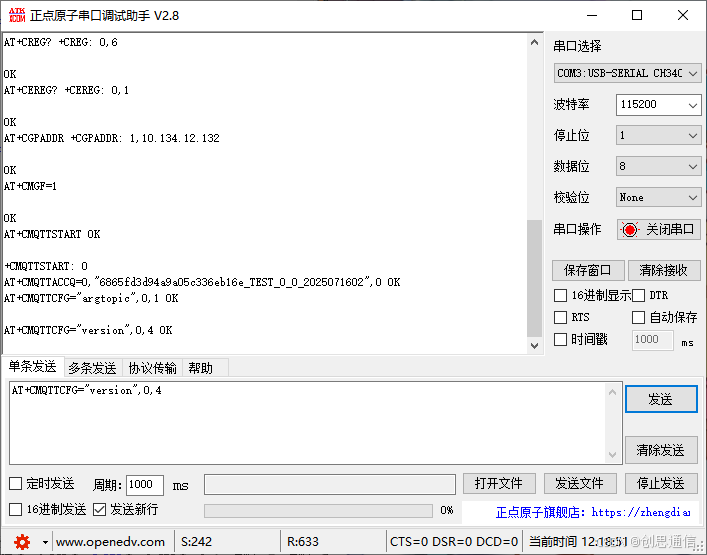The width and height of the screenshot is (707, 555).
Task: Maximize the serial assistant window
Action: coord(637,15)
